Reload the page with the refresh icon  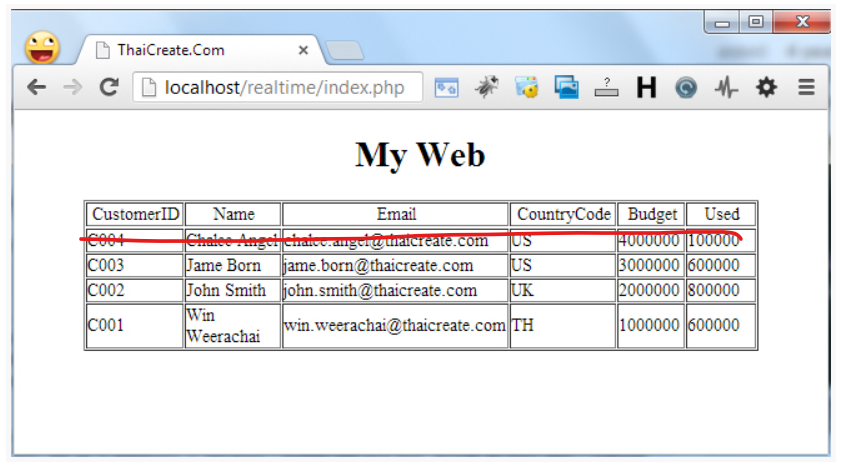(109, 87)
